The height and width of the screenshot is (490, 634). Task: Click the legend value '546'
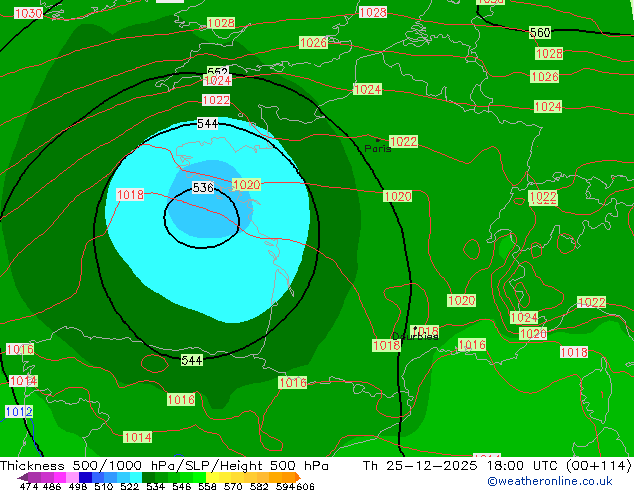pos(182,486)
